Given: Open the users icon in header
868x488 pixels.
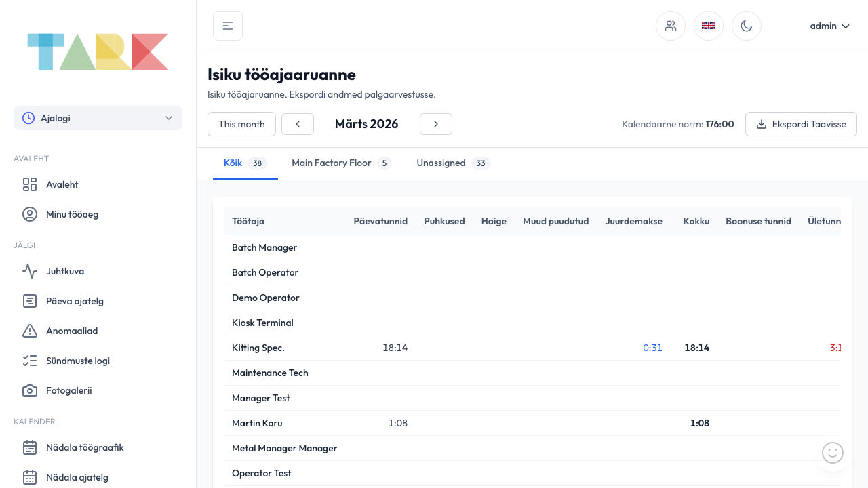Looking at the screenshot, I should pos(671,26).
